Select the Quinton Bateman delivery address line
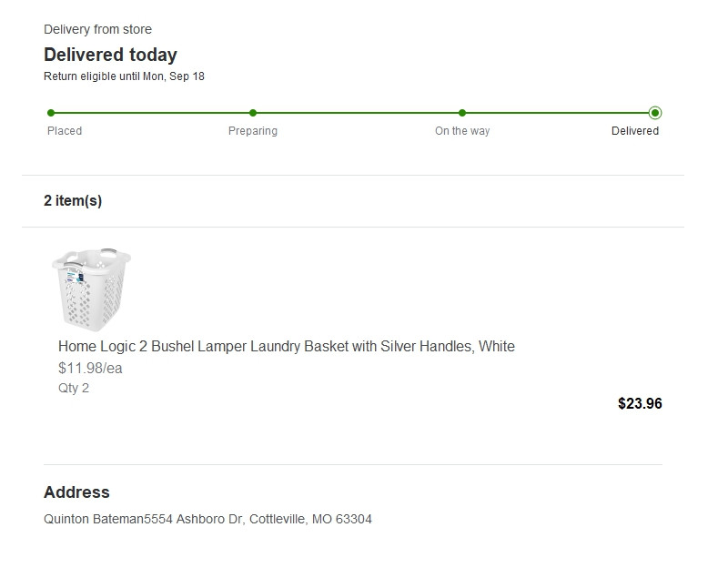The height and width of the screenshot is (588, 728). point(207,520)
